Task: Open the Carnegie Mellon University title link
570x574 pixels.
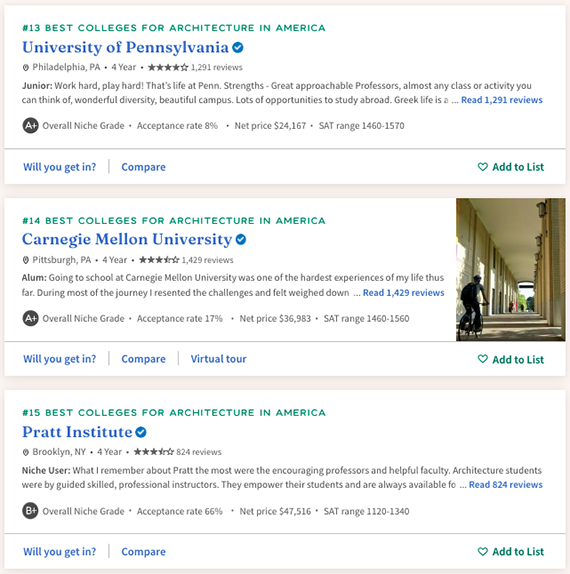Action: point(127,239)
